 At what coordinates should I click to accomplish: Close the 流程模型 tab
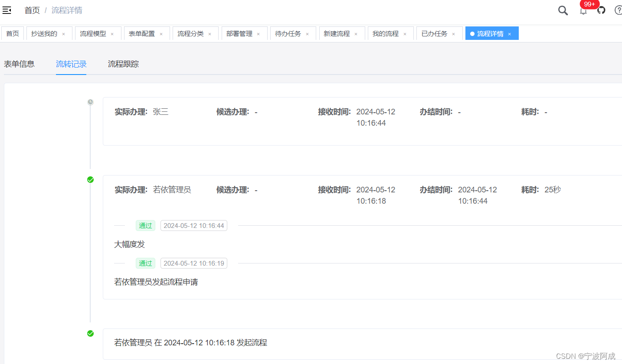pyautogui.click(x=112, y=34)
